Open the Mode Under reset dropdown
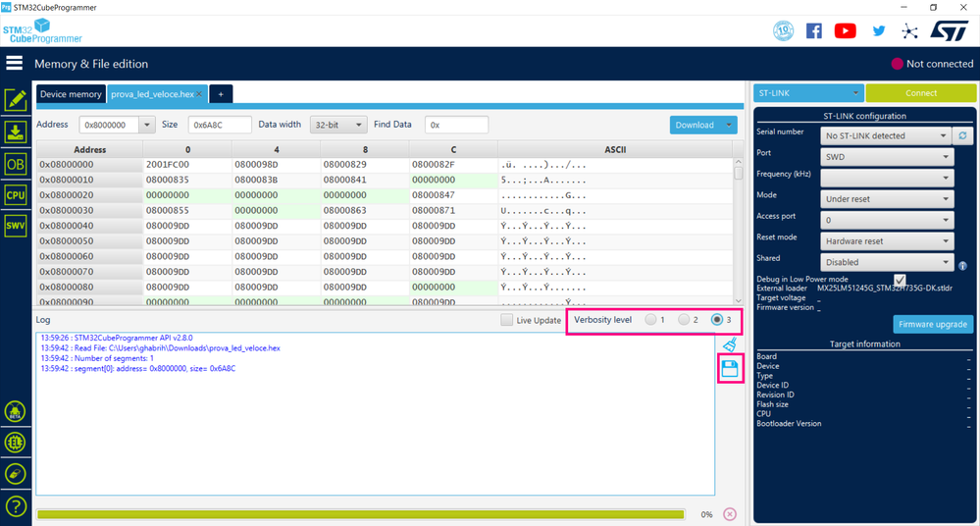The height and width of the screenshot is (526, 980). (x=886, y=199)
